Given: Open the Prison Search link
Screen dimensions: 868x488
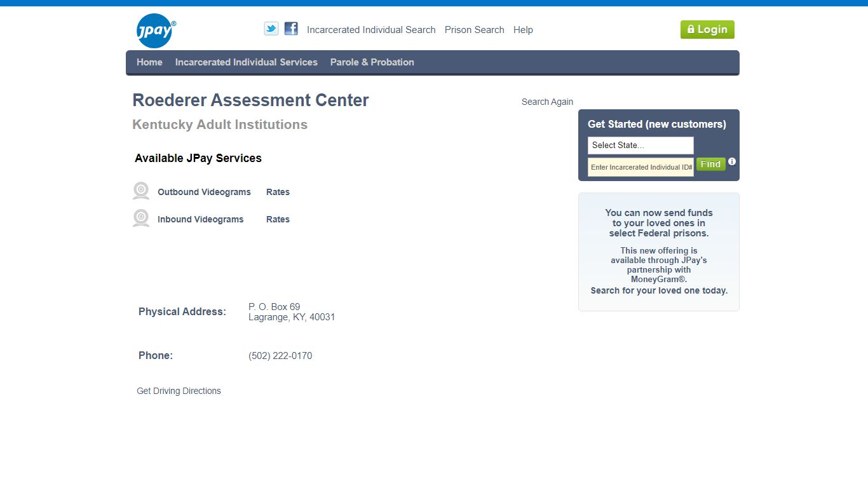Looking at the screenshot, I should (475, 30).
